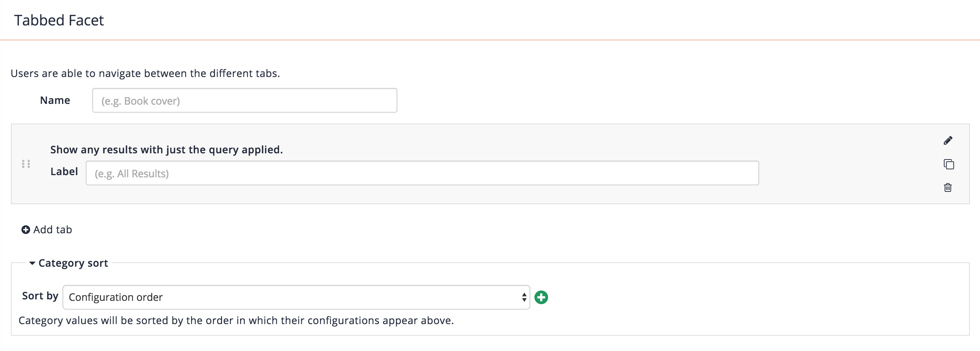Delete the tab via the trash icon
Viewport: 980px width, 351px height.
[948, 187]
